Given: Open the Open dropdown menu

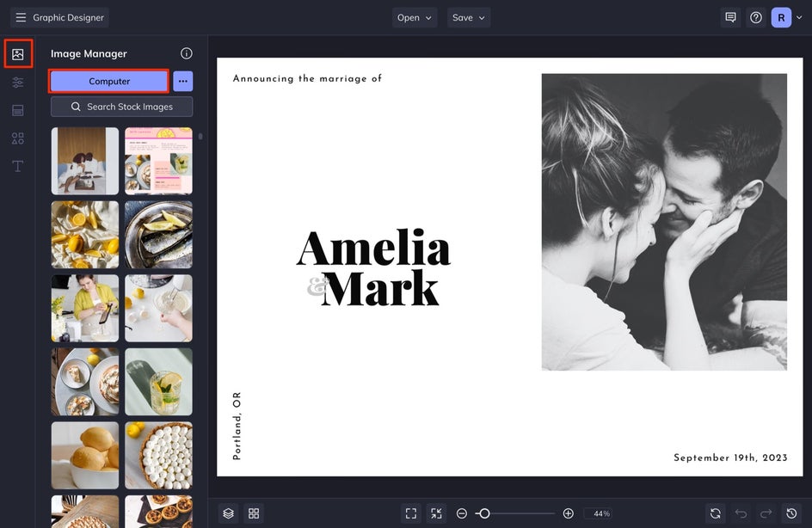Looking at the screenshot, I should coord(415,17).
